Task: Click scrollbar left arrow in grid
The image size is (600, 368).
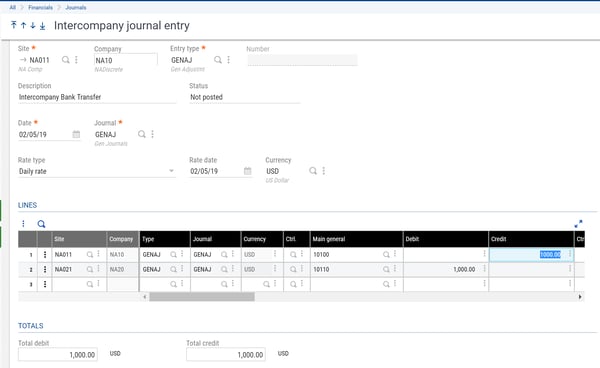Action: [145, 296]
